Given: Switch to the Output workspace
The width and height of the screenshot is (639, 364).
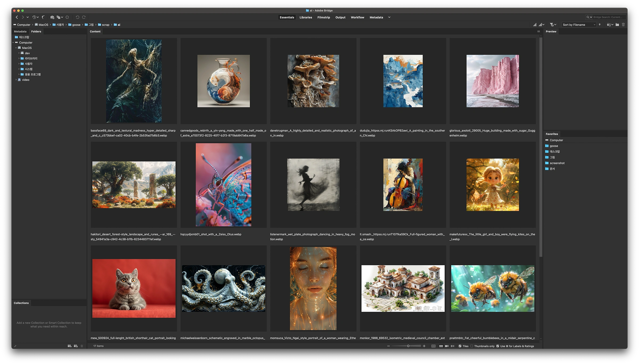Looking at the screenshot, I should [340, 17].
